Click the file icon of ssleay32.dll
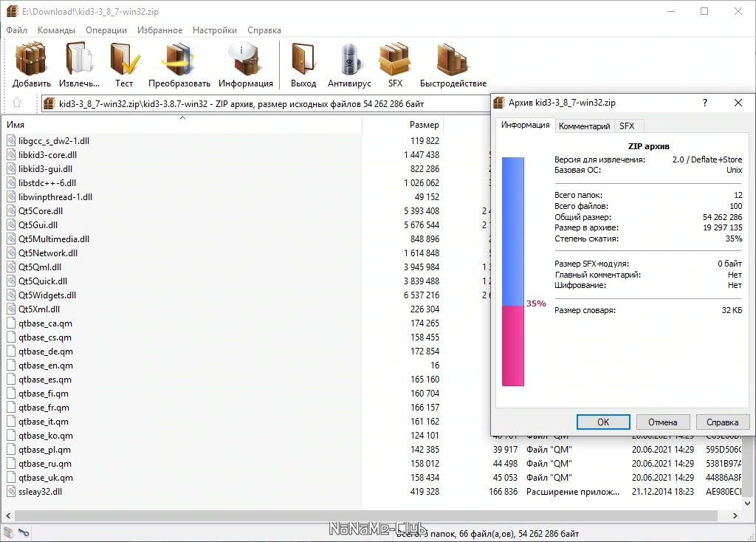This screenshot has height=542, width=756. pyautogui.click(x=11, y=491)
